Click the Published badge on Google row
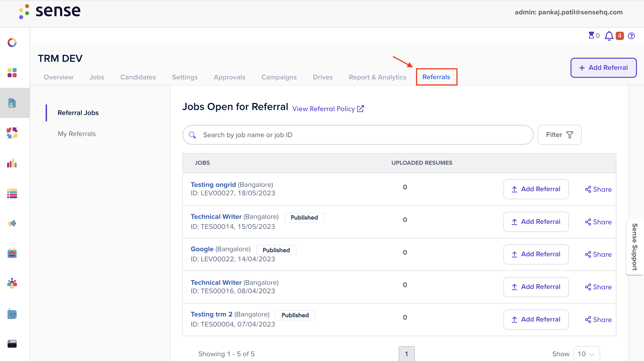This screenshot has width=644, height=361. pos(276,250)
